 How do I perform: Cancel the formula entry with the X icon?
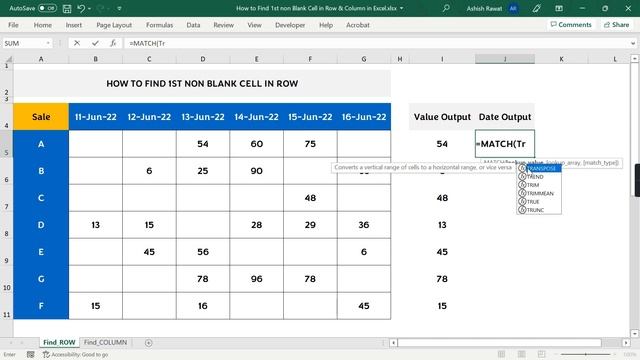[77, 43]
